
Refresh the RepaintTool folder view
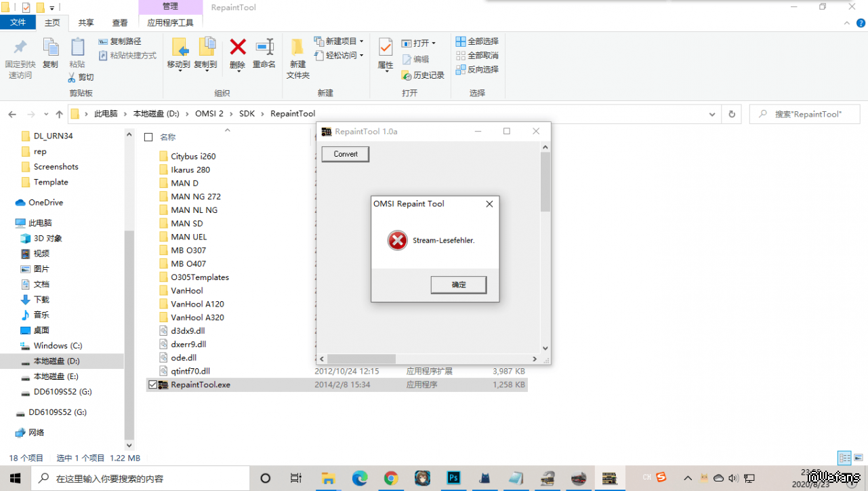[x=732, y=114]
